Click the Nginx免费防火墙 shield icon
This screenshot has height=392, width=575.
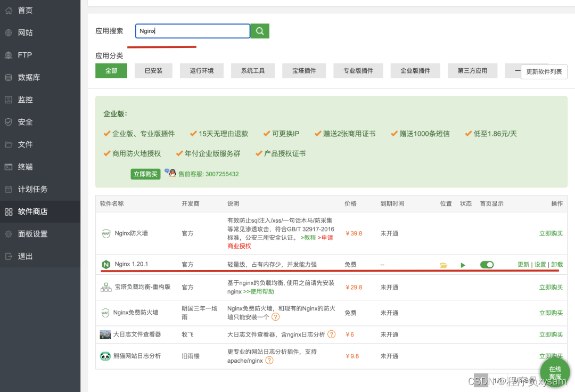[105, 313]
